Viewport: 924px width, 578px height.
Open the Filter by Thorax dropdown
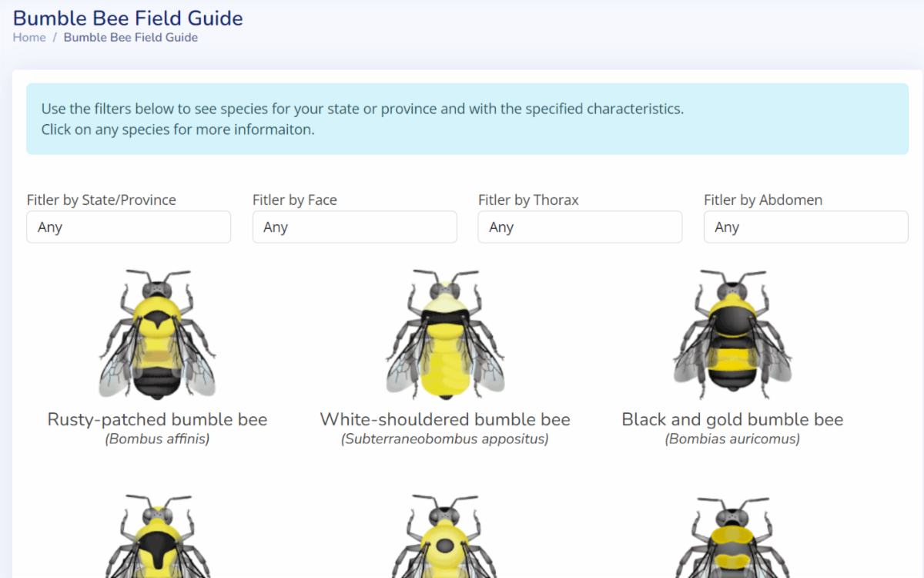coord(580,227)
